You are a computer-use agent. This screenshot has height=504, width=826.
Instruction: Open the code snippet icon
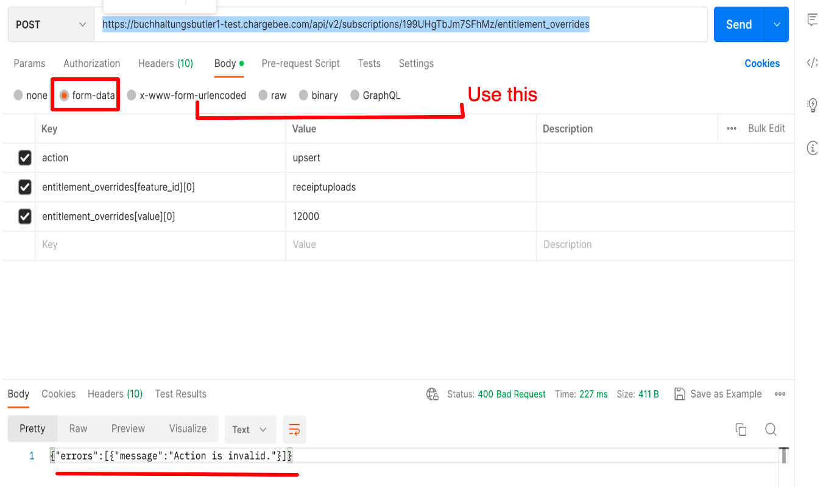click(813, 63)
